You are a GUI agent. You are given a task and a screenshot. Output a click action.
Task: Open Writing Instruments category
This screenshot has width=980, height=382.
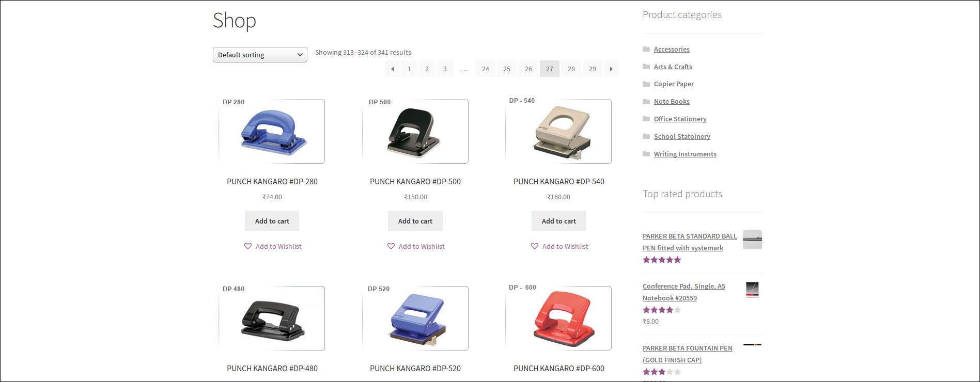point(685,154)
